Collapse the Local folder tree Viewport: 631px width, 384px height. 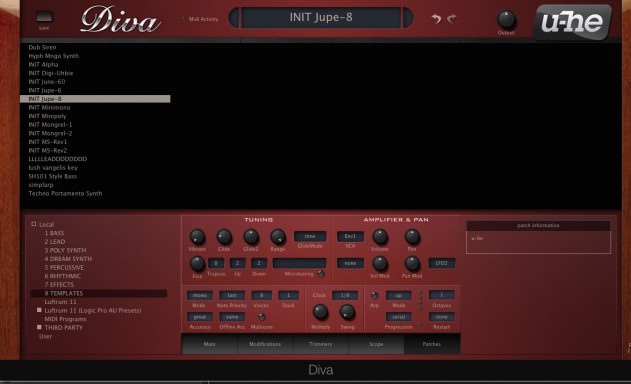pyautogui.click(x=34, y=224)
